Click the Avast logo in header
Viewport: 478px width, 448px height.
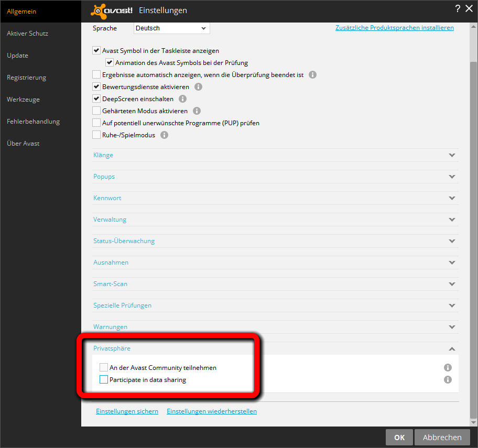click(x=112, y=12)
